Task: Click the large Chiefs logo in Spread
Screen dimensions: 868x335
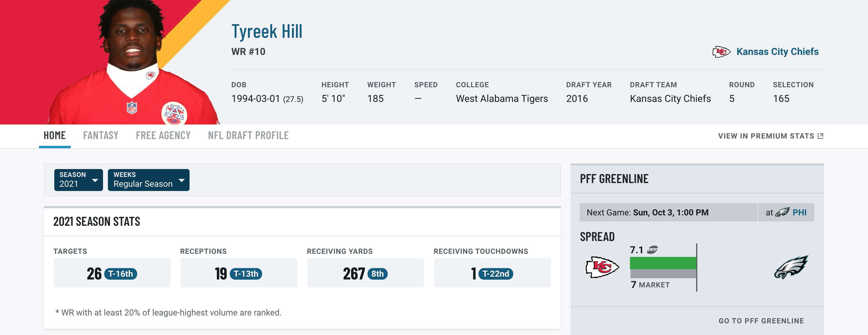Action: 602,267
